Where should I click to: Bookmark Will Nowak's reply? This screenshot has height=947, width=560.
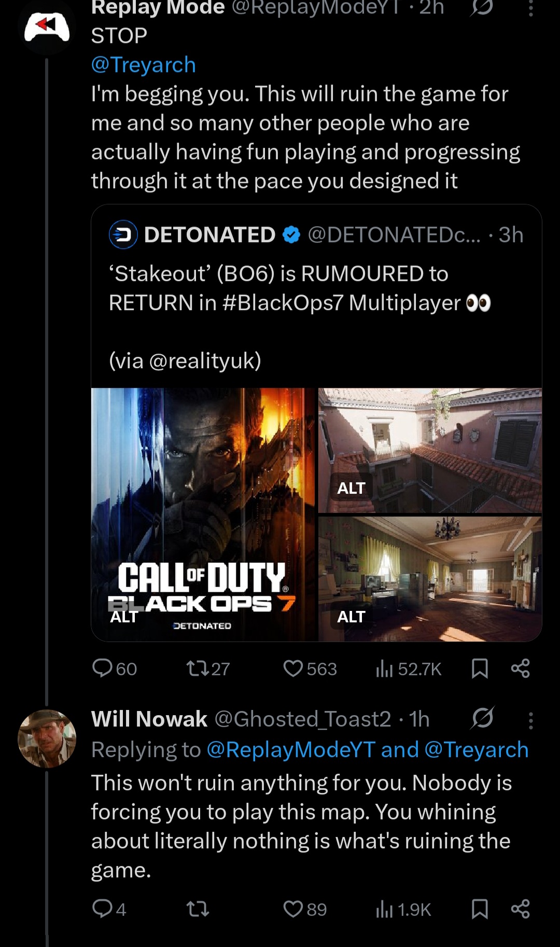(x=480, y=909)
